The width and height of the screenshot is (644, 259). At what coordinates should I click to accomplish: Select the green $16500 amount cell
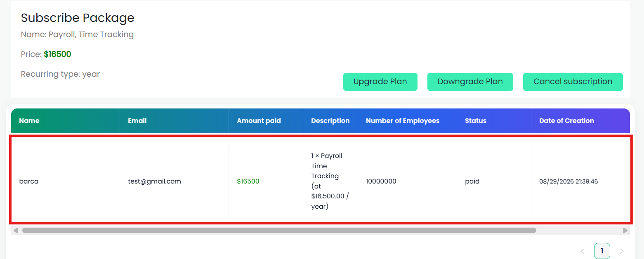coord(266,181)
